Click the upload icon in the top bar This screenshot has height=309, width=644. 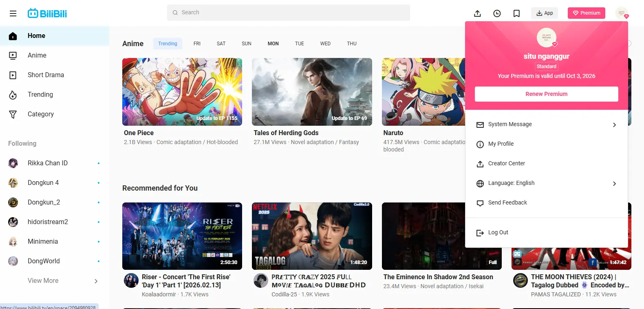(477, 13)
